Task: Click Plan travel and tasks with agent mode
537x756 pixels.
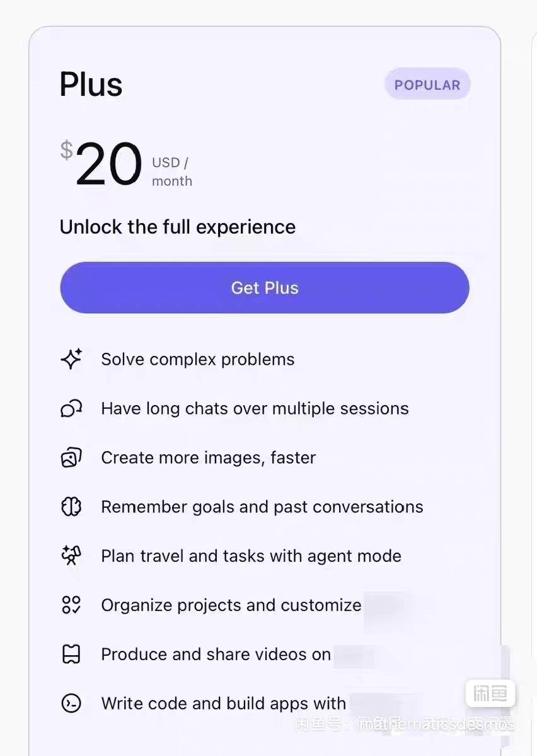Action: [251, 556]
